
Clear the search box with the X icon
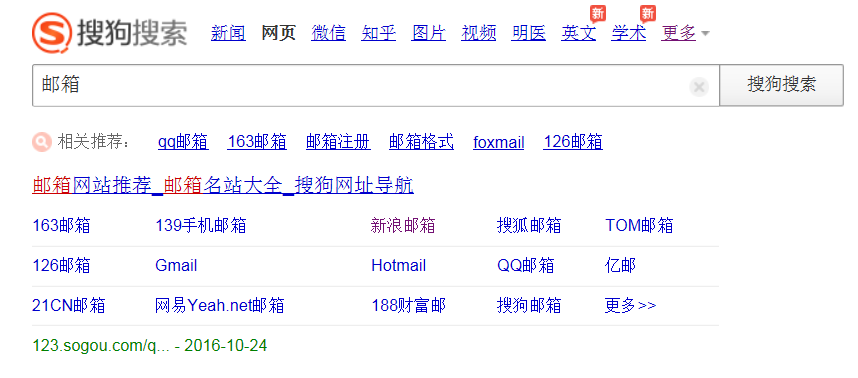tap(699, 87)
